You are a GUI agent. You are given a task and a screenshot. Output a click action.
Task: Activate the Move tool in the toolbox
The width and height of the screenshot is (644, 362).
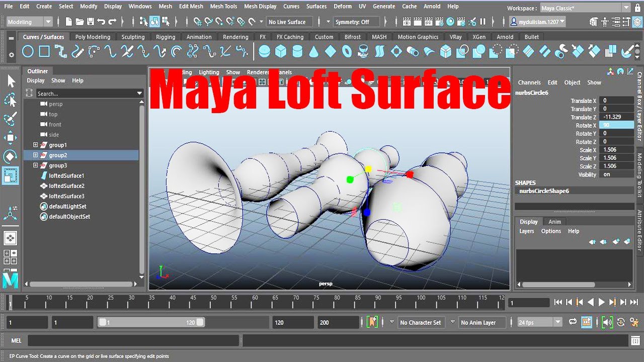11,138
